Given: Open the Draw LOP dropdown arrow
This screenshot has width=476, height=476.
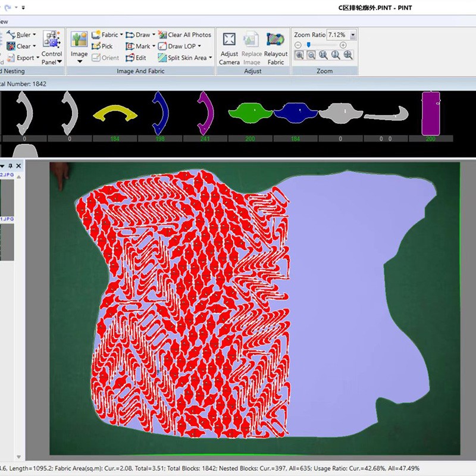Looking at the screenshot, I should 199,46.
